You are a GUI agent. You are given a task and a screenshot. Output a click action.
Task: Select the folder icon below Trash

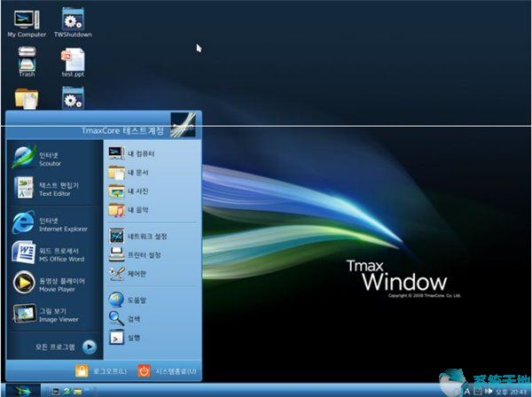tap(27, 98)
